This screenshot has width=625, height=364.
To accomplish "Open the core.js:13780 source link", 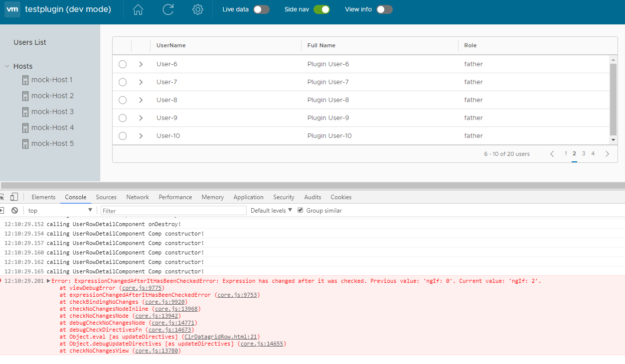I will point(156,351).
